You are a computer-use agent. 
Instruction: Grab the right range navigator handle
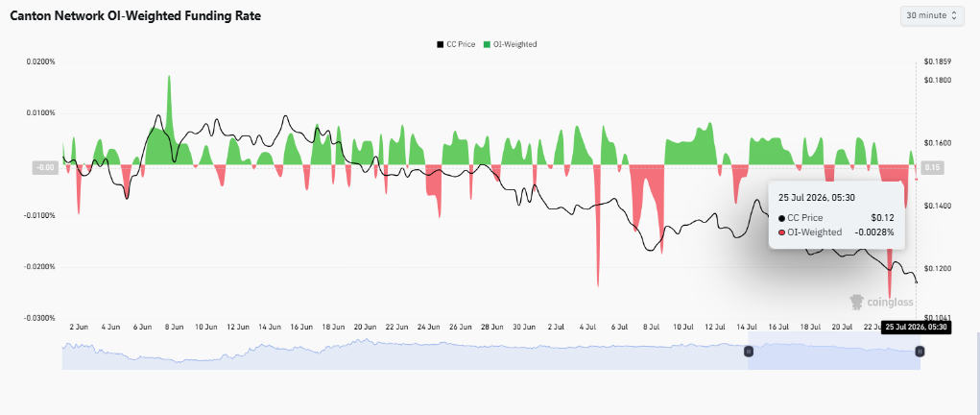(x=920, y=352)
